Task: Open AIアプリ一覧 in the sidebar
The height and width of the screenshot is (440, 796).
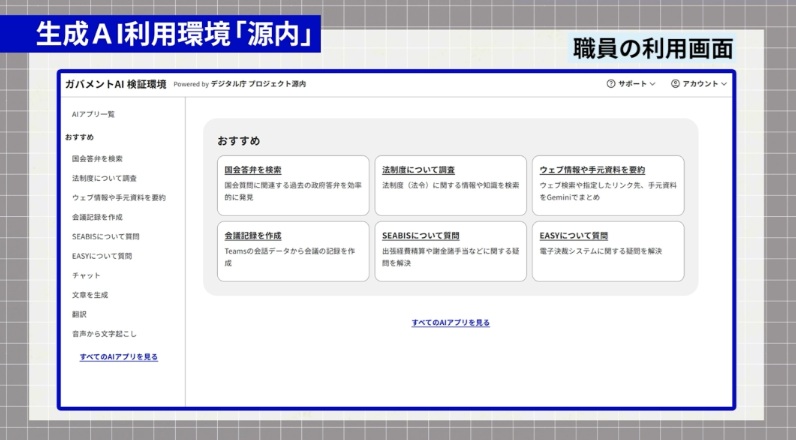Action: [x=93, y=114]
